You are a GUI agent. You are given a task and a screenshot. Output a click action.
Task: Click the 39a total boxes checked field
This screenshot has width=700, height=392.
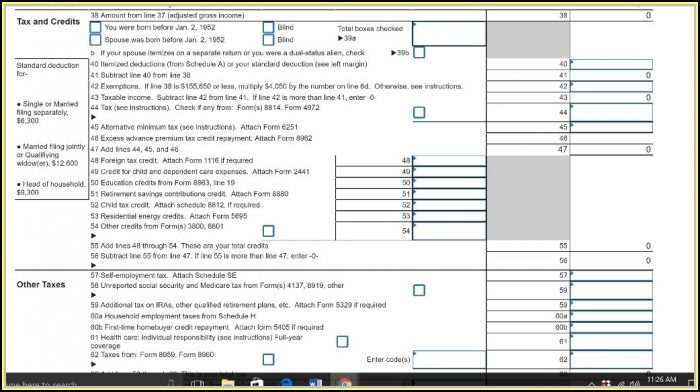[x=449, y=34]
